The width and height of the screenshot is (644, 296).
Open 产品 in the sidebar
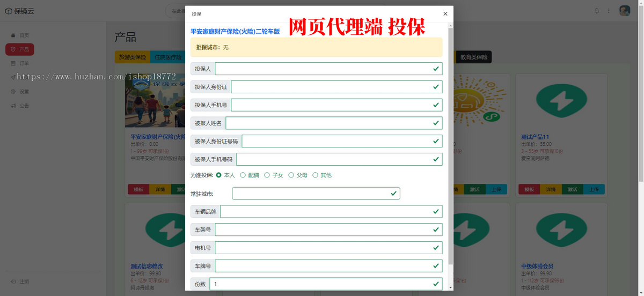coord(20,49)
